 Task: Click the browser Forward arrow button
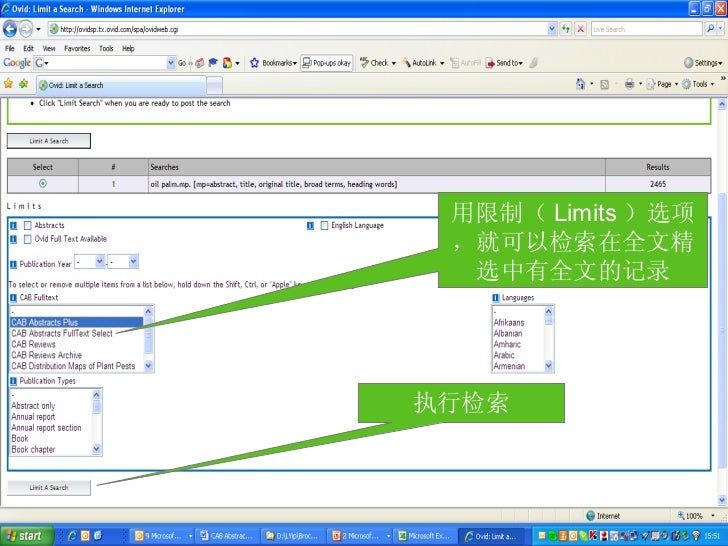(x=26, y=29)
